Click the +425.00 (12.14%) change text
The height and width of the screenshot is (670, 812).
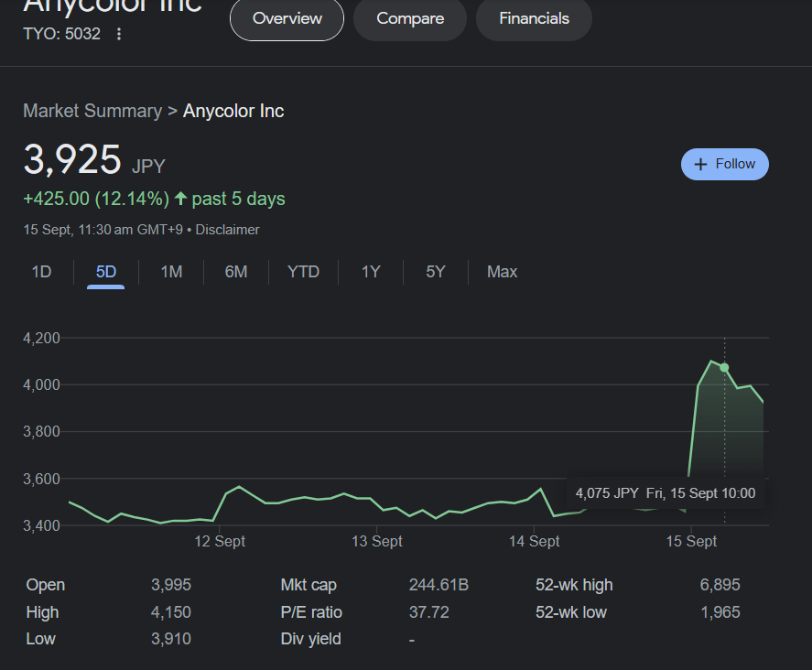point(96,199)
